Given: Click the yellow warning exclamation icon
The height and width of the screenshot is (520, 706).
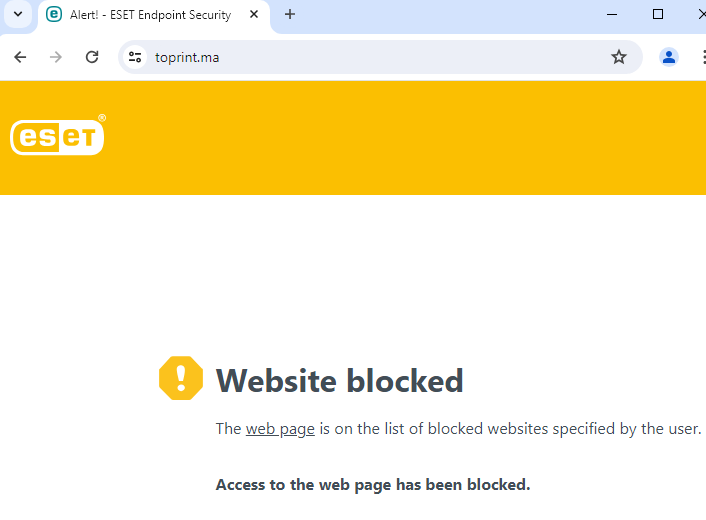Looking at the screenshot, I should point(181,378).
